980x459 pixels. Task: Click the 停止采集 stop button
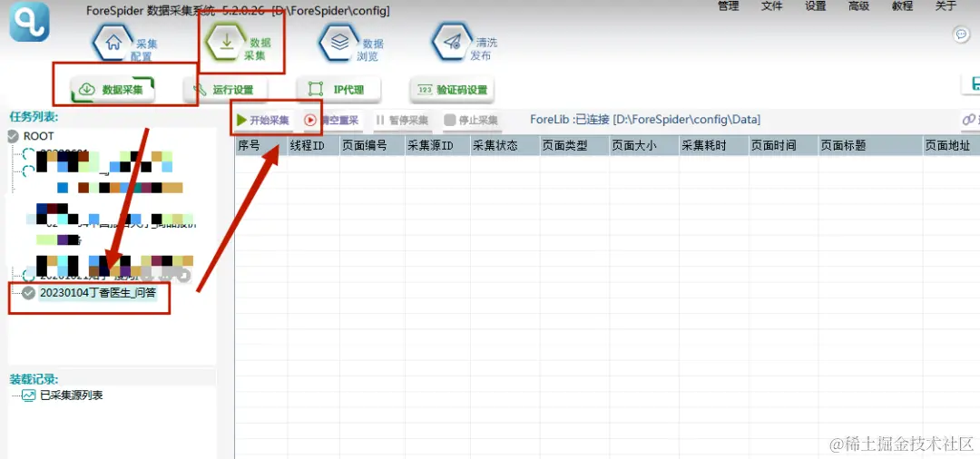[x=471, y=120]
